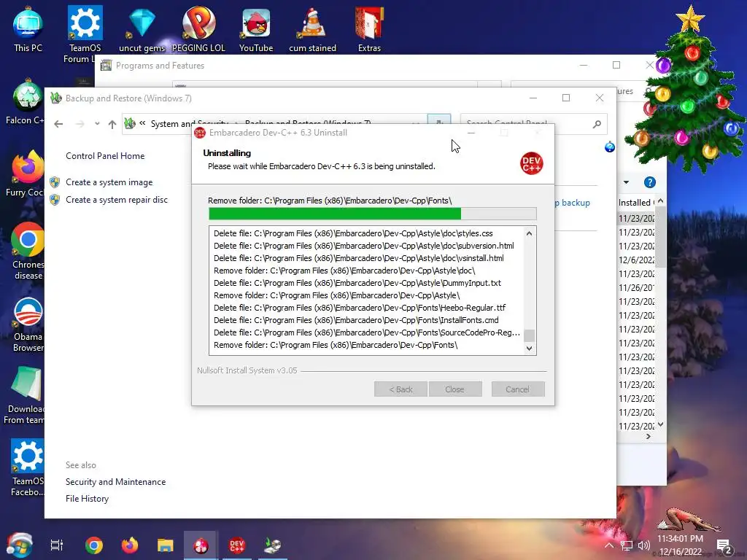747x560 pixels.
Task: Open the YouTube Angry Birds desktop icon
Action: [x=256, y=30]
